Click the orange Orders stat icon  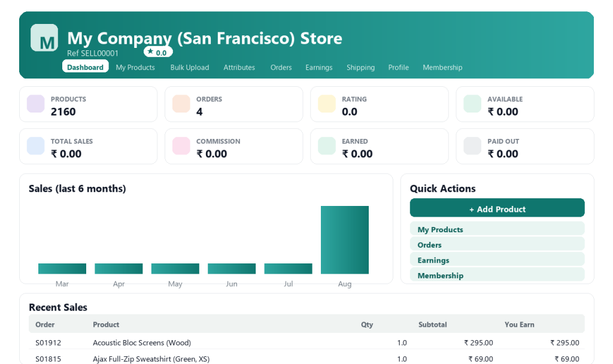coord(181,104)
